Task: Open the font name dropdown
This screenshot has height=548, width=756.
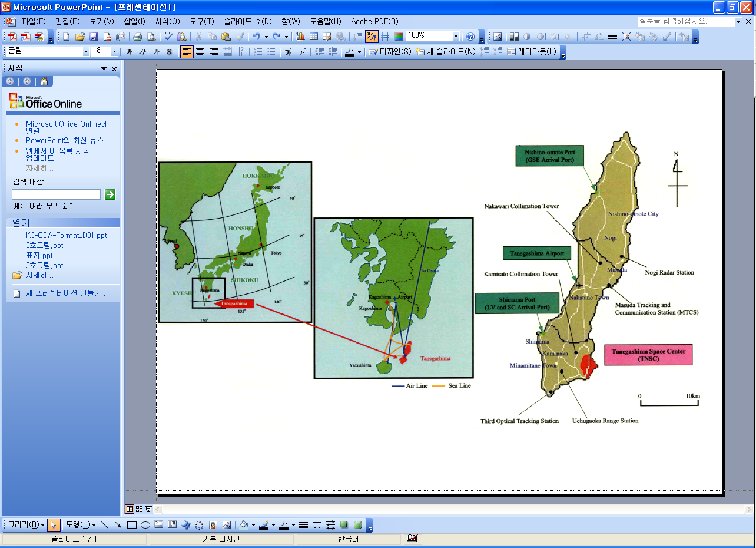Action: pos(86,52)
